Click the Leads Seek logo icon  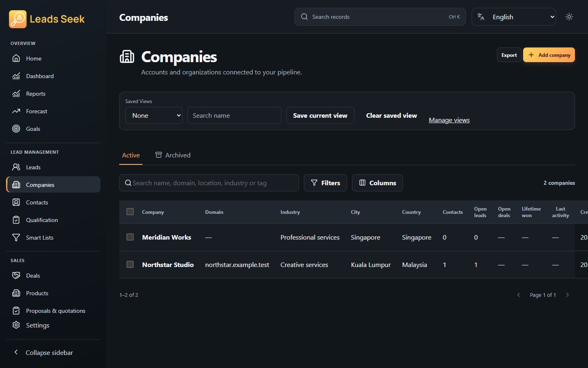18,19
